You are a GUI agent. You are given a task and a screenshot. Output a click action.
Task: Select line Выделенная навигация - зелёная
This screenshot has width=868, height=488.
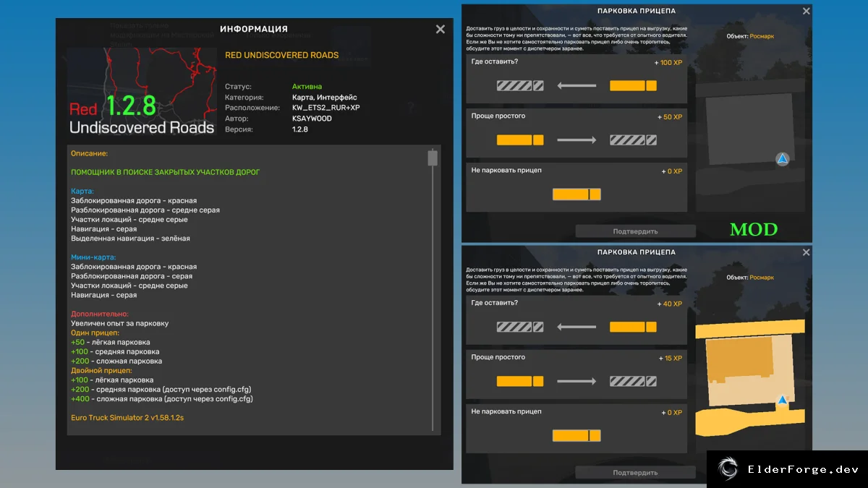[x=130, y=239]
